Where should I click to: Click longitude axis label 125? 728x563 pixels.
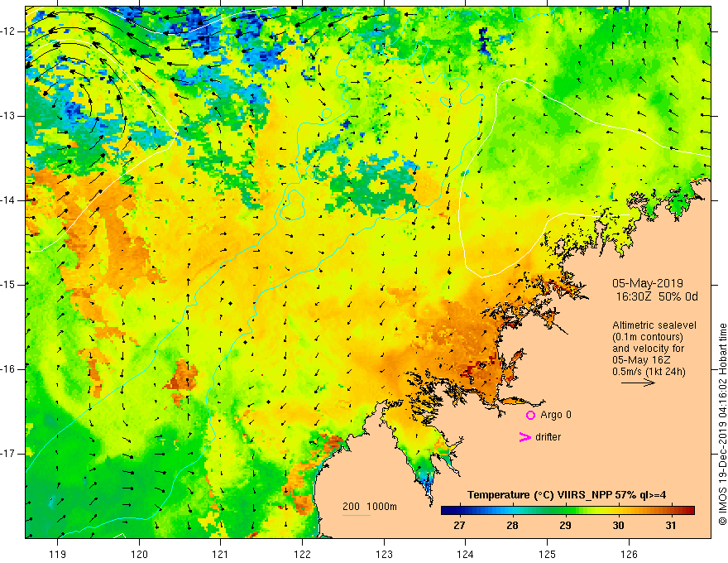point(547,554)
